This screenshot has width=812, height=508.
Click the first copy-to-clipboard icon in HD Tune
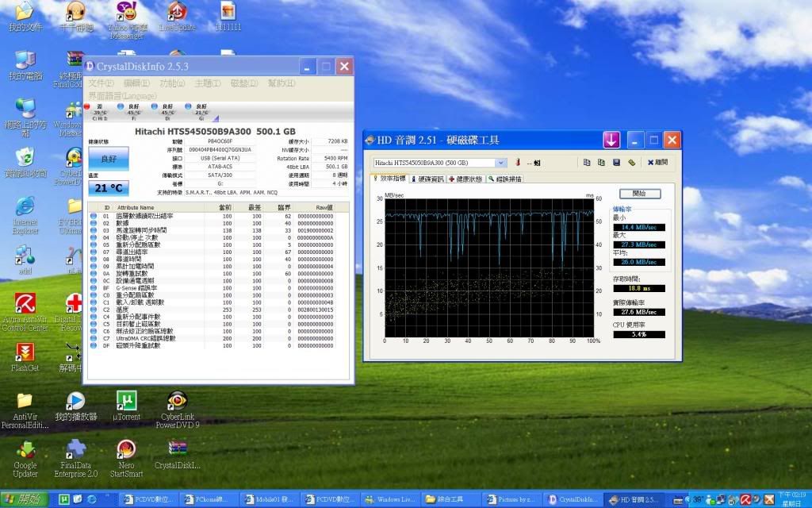coord(587,162)
